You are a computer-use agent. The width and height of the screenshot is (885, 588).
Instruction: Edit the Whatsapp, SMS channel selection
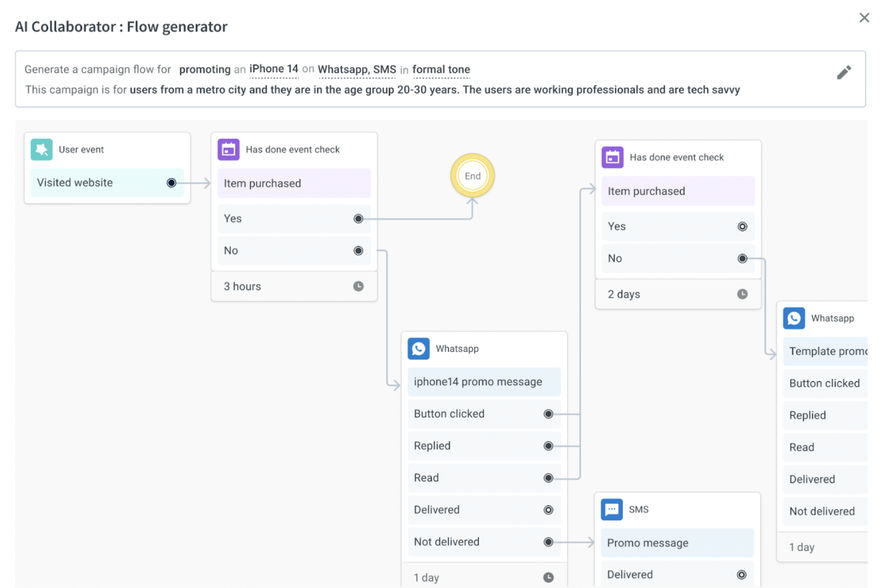coord(357,70)
